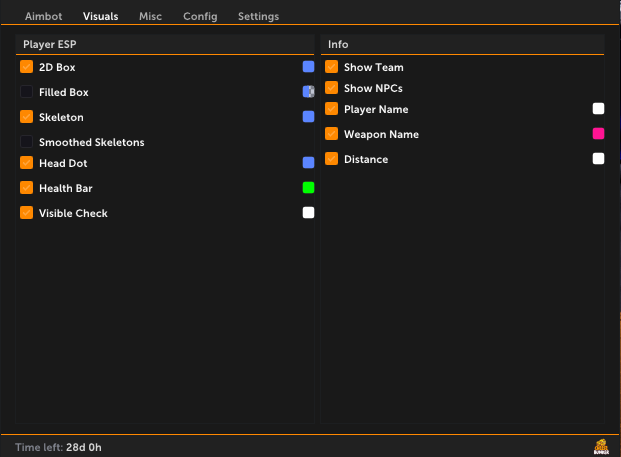Disable the 2D Box checkbox
Image resolution: width=621 pixels, height=457 pixels.
[x=27, y=67]
